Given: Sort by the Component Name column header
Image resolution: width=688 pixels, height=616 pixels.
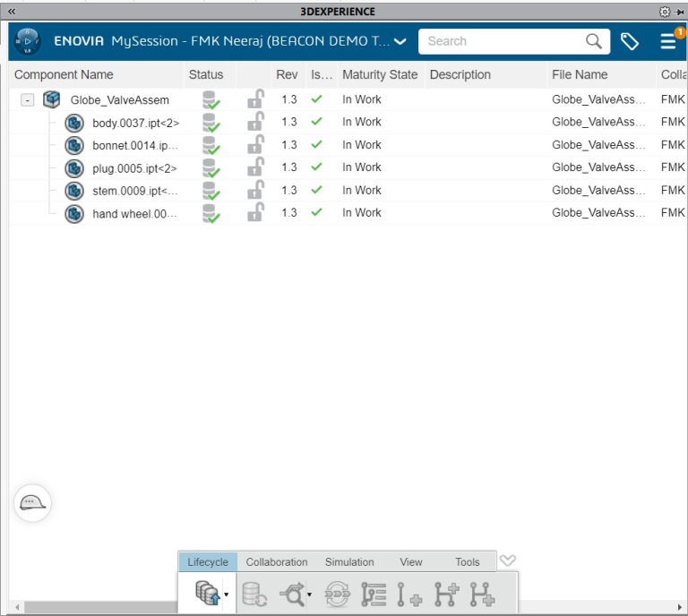Looking at the screenshot, I should coord(64,74).
